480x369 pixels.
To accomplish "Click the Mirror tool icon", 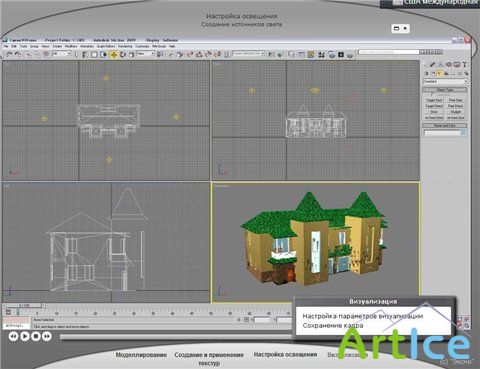I will click(x=271, y=54).
